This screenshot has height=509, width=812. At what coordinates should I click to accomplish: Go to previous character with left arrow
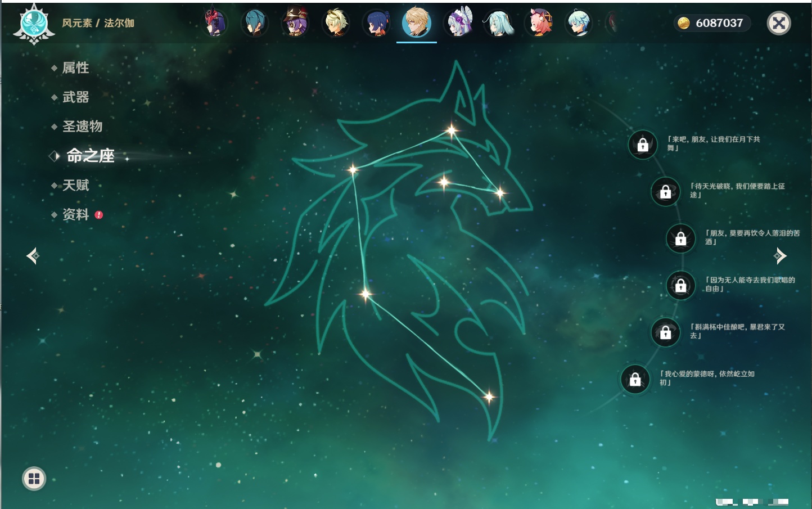coord(33,256)
